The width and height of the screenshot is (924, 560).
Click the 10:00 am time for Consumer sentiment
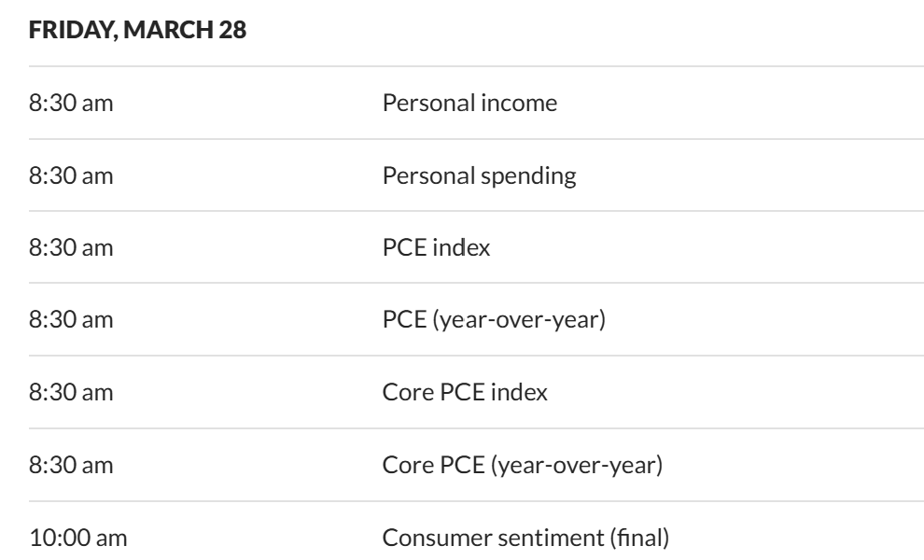click(77, 537)
